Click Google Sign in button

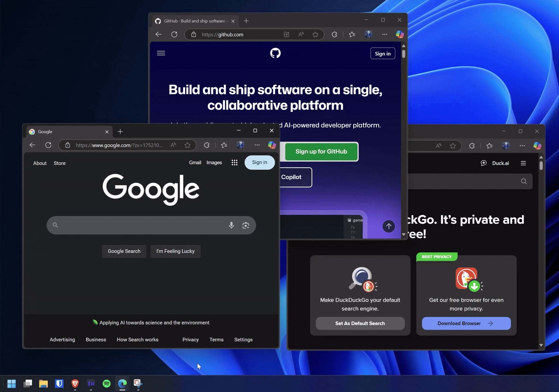pos(260,162)
